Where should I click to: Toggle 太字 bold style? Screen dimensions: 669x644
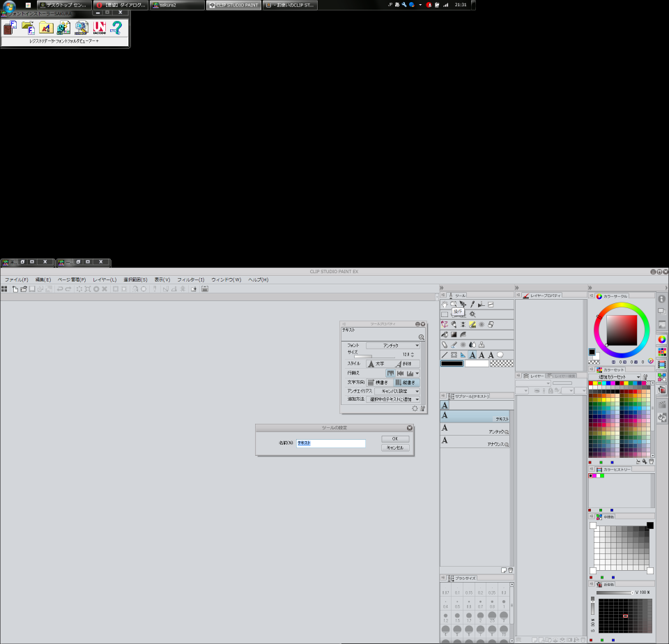(376, 364)
